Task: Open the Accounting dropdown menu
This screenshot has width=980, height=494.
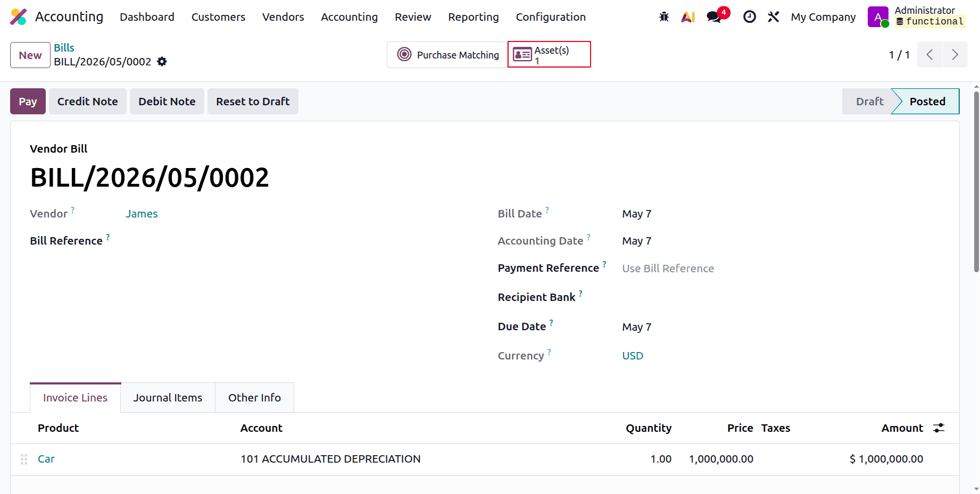Action: 349,17
